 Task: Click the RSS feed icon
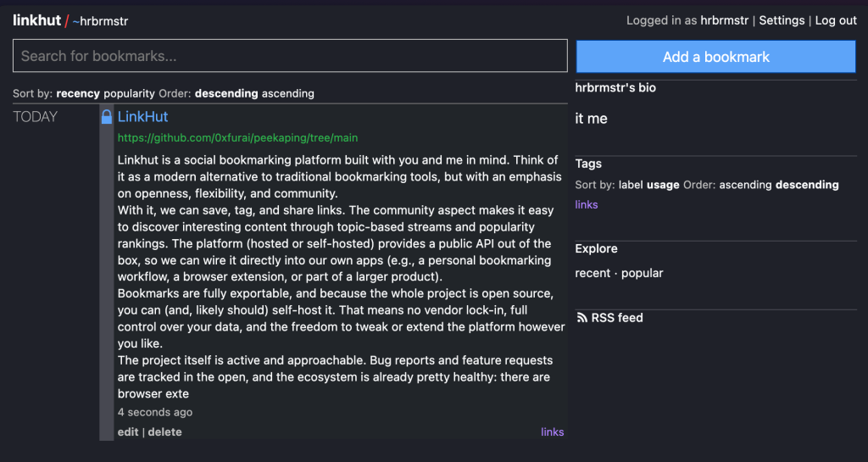[x=581, y=318]
